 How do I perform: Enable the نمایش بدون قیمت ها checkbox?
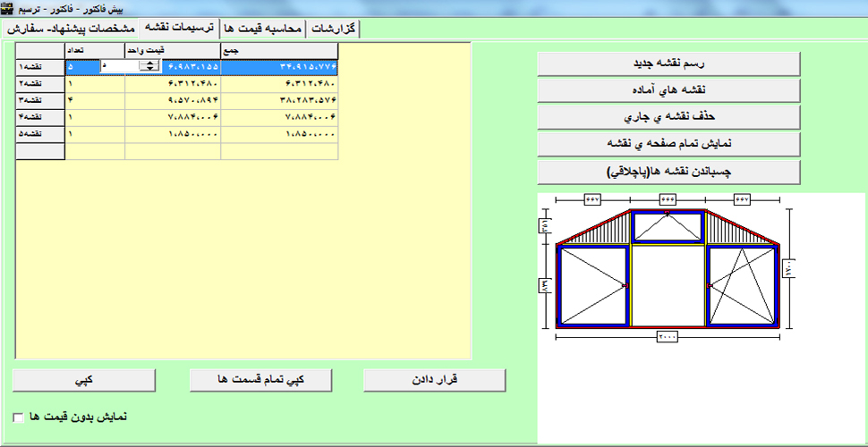[x=19, y=417]
